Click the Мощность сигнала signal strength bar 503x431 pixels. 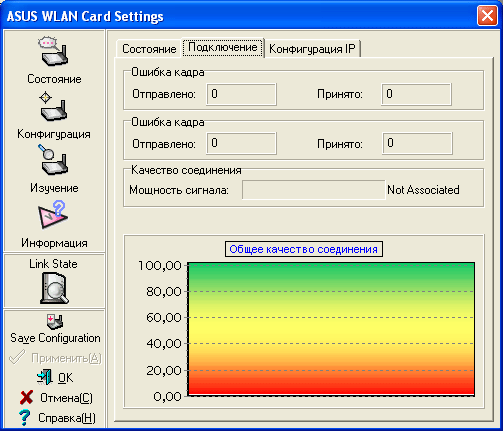[x=314, y=190]
